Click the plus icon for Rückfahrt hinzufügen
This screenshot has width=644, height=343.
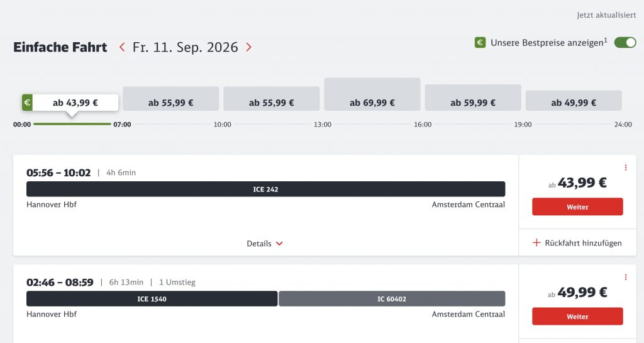tap(536, 243)
